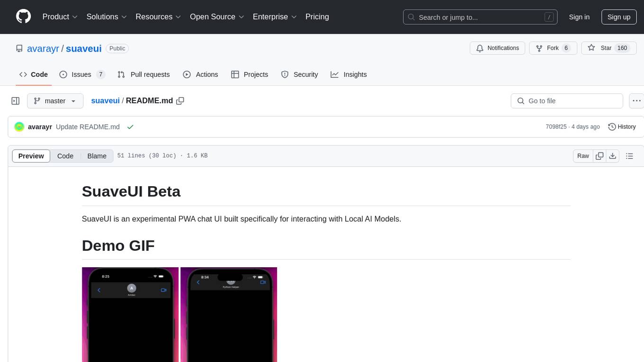Expand the Resources menu
644x362 pixels.
[x=158, y=17]
